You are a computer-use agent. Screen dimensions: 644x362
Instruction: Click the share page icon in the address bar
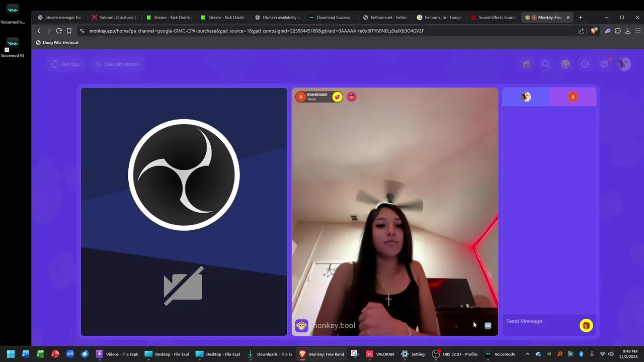tap(581, 31)
